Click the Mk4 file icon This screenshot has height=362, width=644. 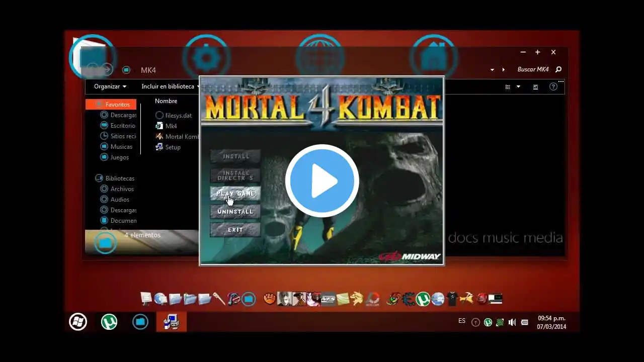coord(159,126)
